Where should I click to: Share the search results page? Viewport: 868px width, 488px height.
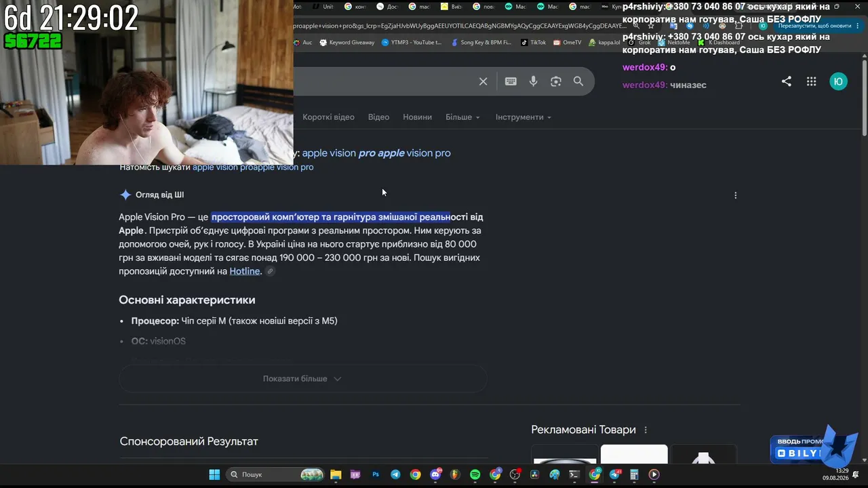tap(787, 81)
